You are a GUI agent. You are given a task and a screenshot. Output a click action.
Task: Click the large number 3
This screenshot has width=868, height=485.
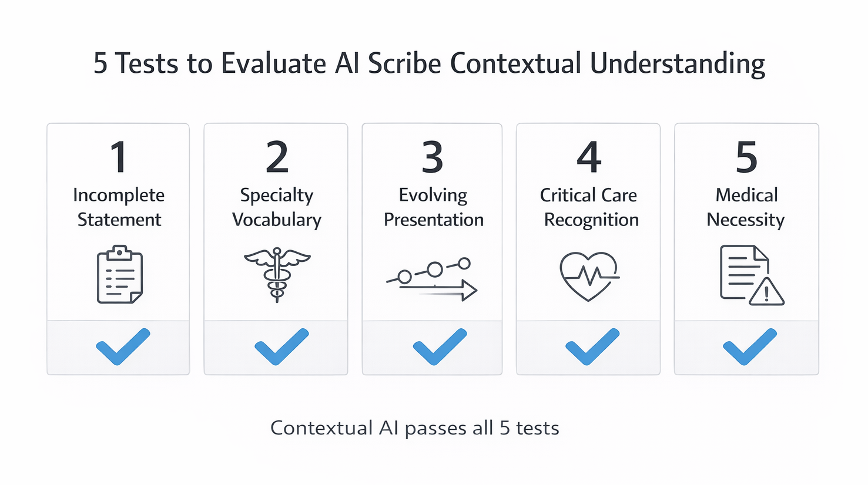point(433,157)
